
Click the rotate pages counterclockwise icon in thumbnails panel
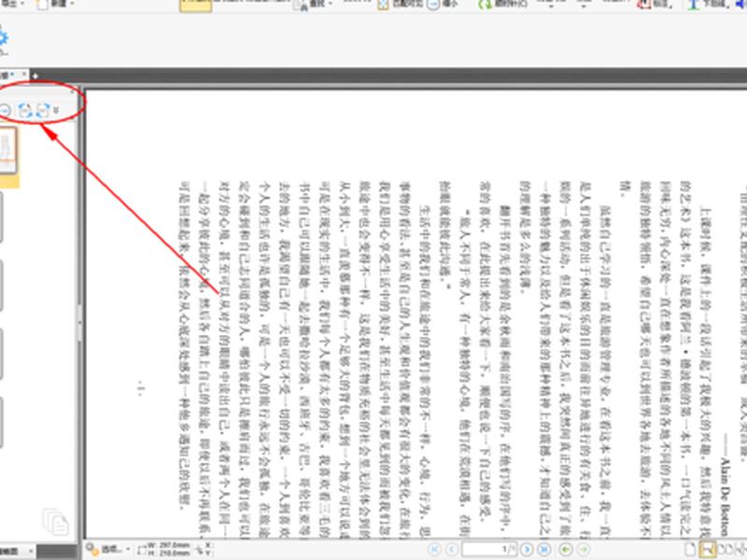point(25,110)
